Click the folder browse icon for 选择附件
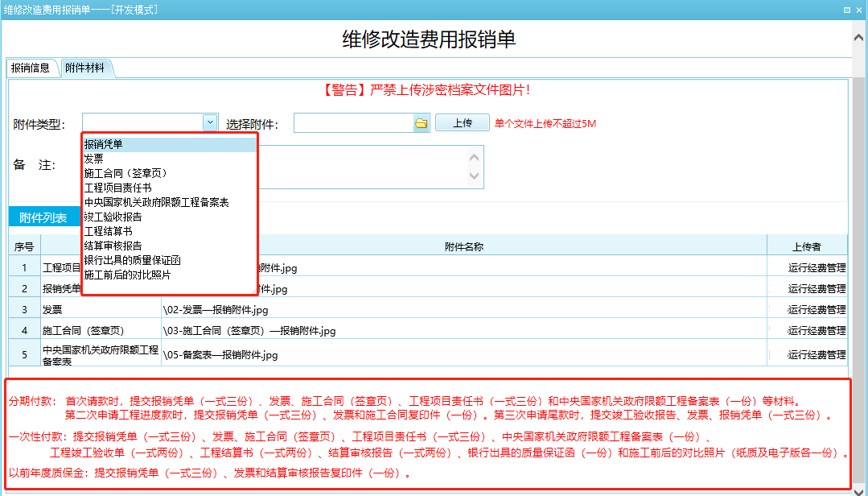868x496 pixels. click(x=422, y=123)
